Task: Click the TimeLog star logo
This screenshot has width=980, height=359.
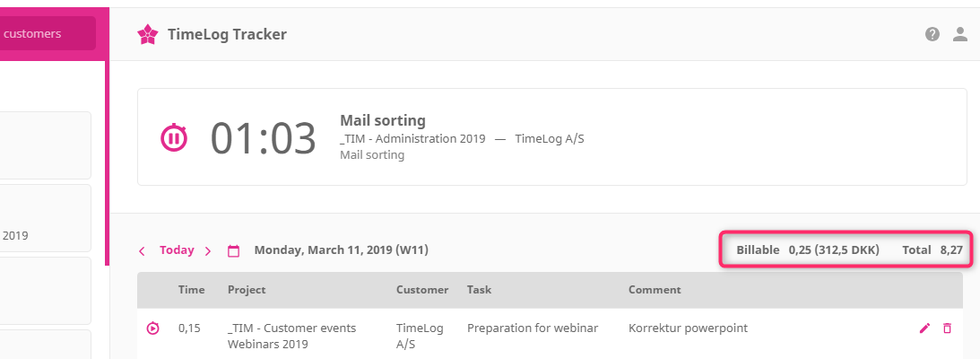Action: [147, 35]
